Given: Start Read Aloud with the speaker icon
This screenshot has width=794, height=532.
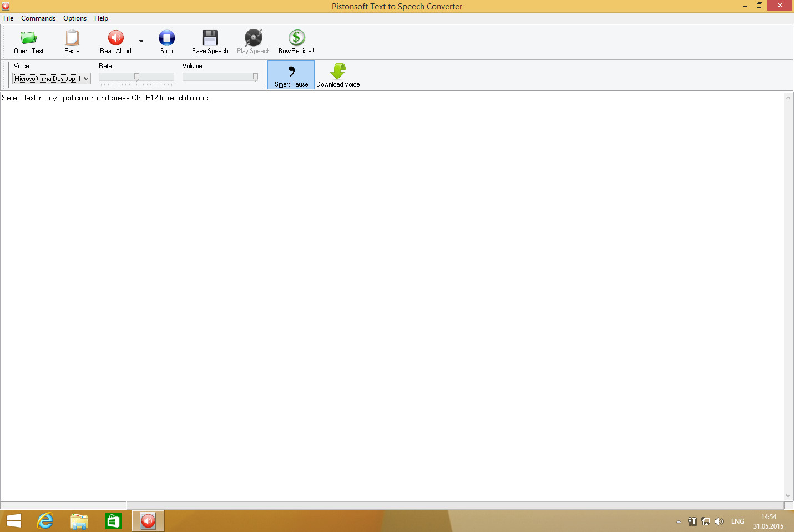Looking at the screenshot, I should pos(115,38).
